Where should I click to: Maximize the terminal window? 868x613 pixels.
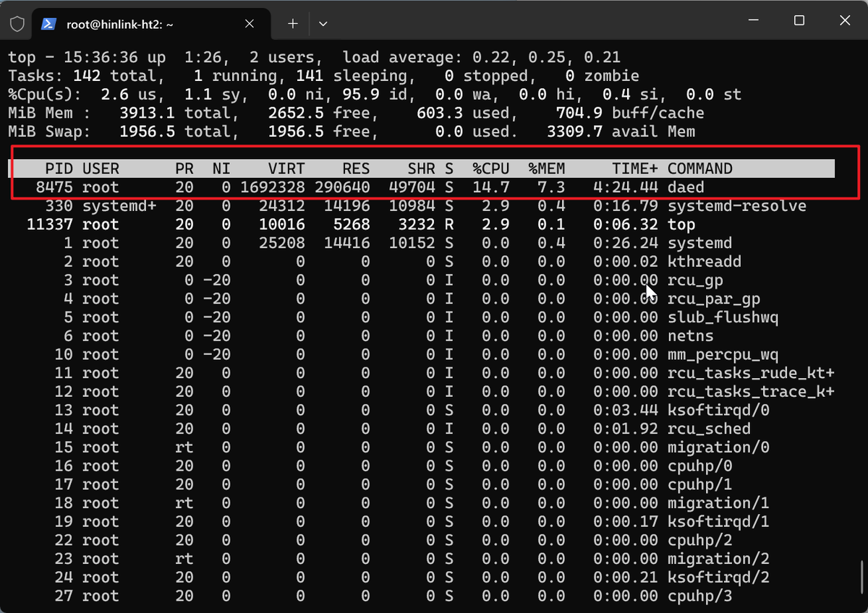[799, 21]
